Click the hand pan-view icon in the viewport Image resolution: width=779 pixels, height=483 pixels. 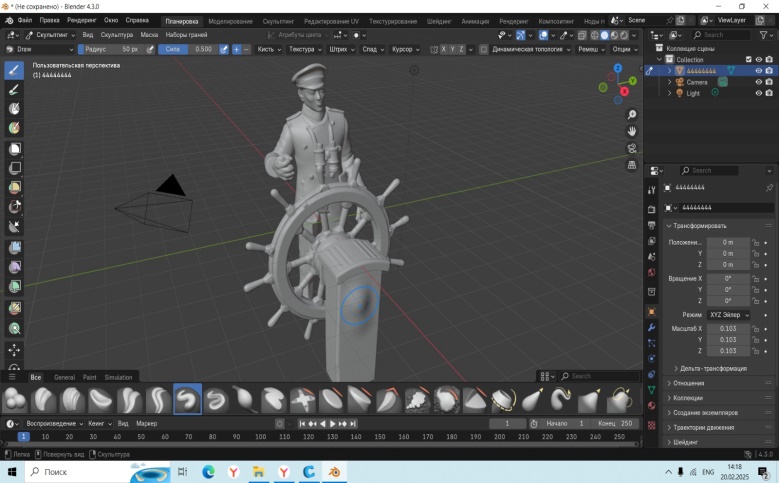coord(631,132)
